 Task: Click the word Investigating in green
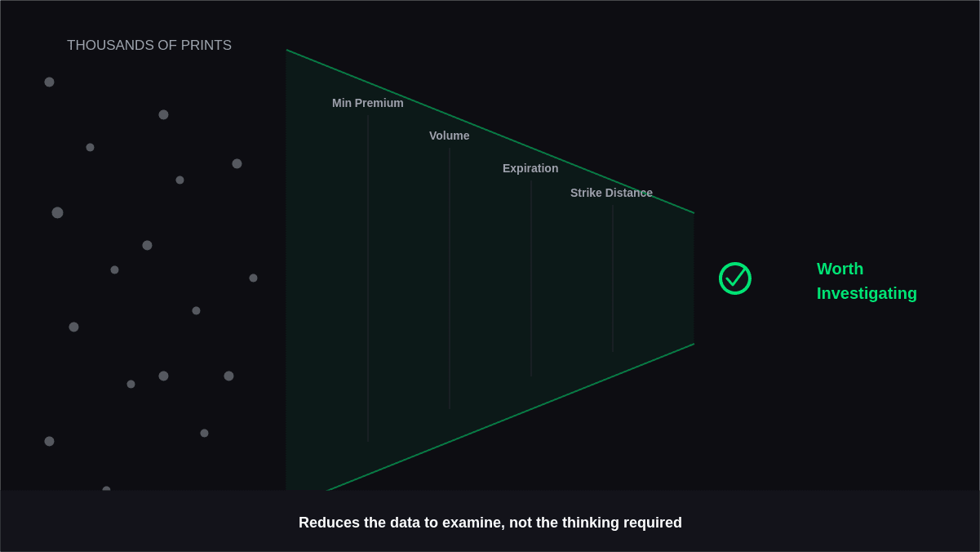(867, 293)
